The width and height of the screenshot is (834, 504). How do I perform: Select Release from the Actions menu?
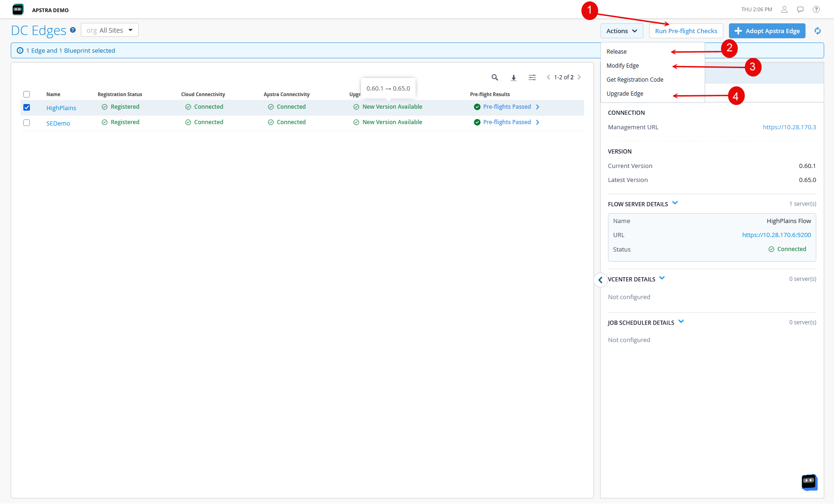point(616,52)
